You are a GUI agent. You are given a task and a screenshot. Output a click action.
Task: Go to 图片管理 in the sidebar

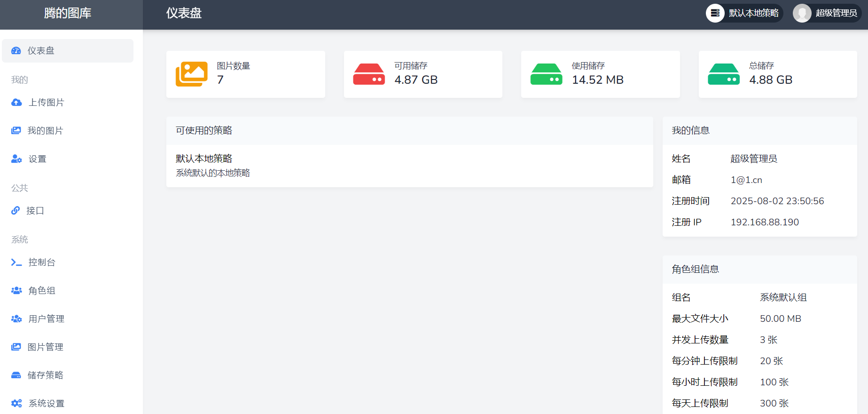45,347
